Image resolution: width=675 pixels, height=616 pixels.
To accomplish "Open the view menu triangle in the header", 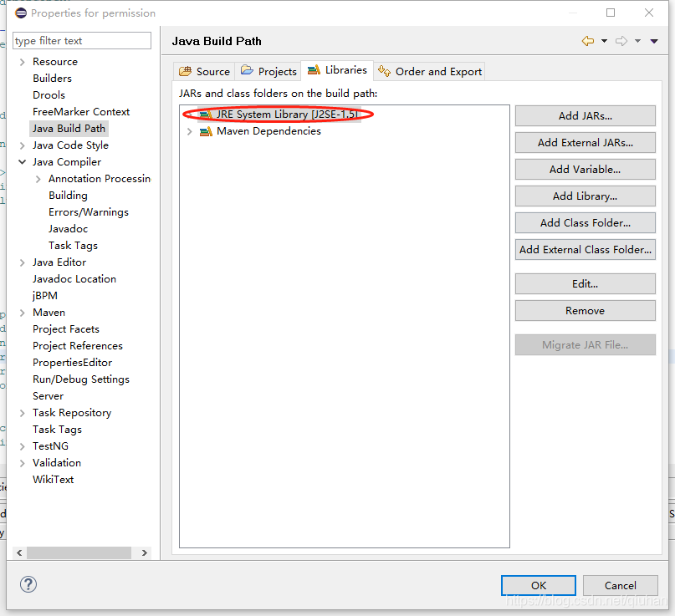I will [x=654, y=41].
